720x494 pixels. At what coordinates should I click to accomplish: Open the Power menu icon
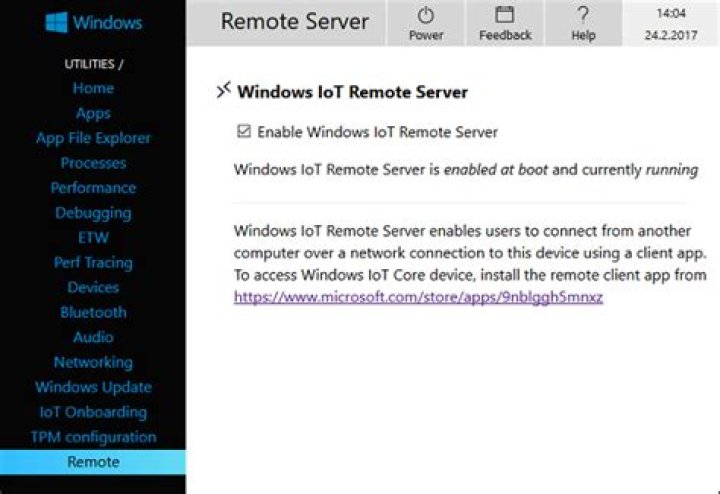tap(426, 15)
